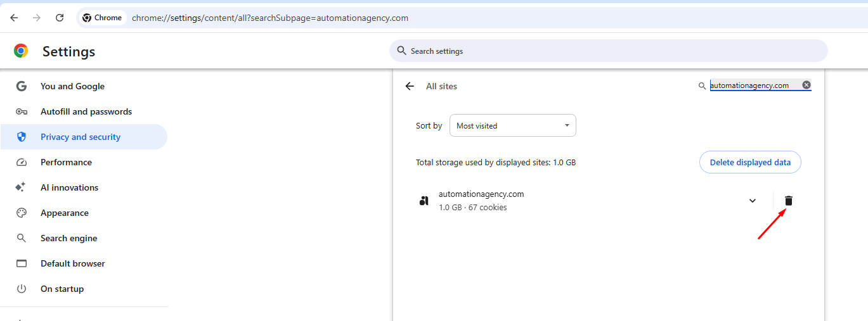Reload the page with the refresh icon
Screen dimensions: 868x321
click(60, 18)
